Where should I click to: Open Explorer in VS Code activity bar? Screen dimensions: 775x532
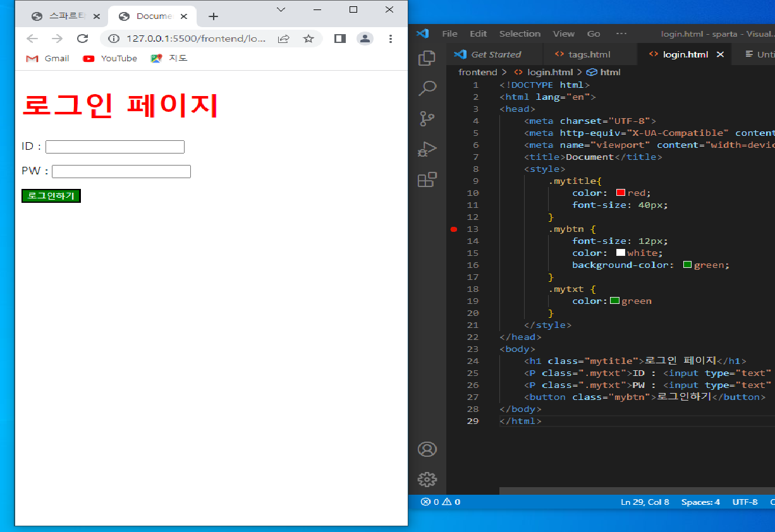click(x=427, y=58)
